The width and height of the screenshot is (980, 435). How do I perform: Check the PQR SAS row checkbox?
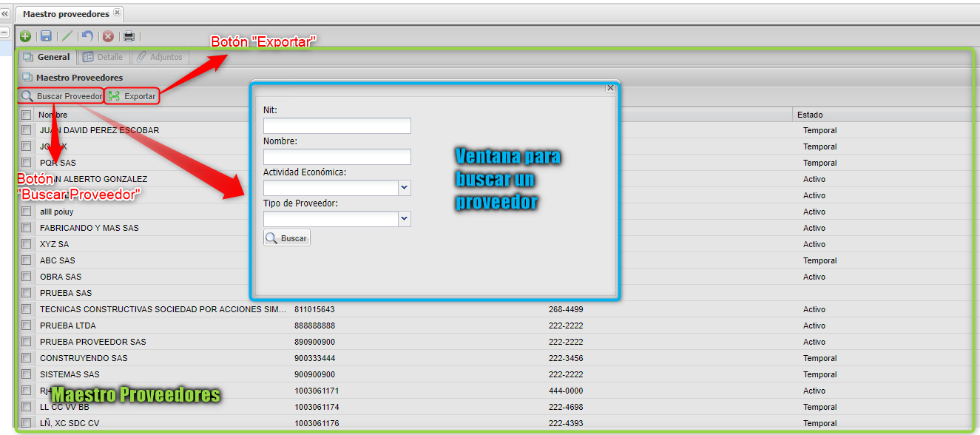[27, 163]
